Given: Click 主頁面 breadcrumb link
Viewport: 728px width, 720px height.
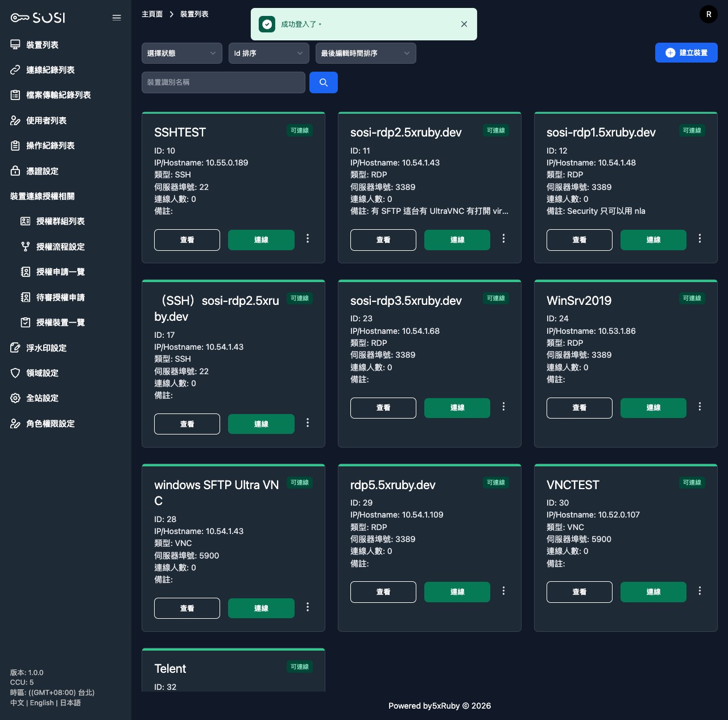Looking at the screenshot, I should (152, 14).
